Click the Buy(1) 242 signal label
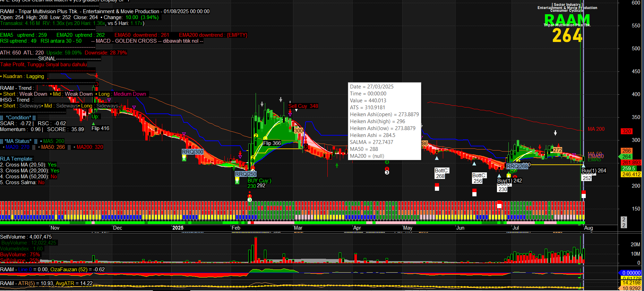Viewport: 644px width, 291px height. pyautogui.click(x=509, y=181)
